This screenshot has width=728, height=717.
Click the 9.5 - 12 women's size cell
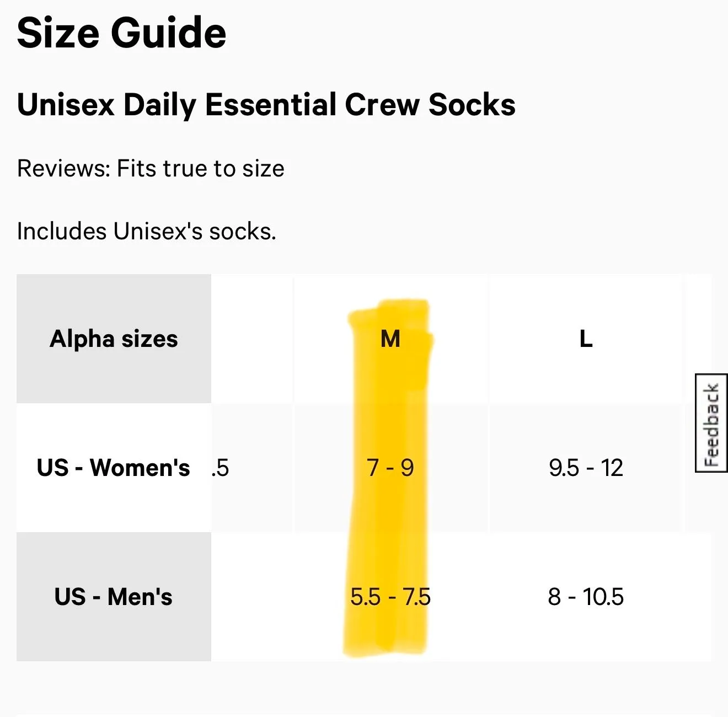coord(586,468)
